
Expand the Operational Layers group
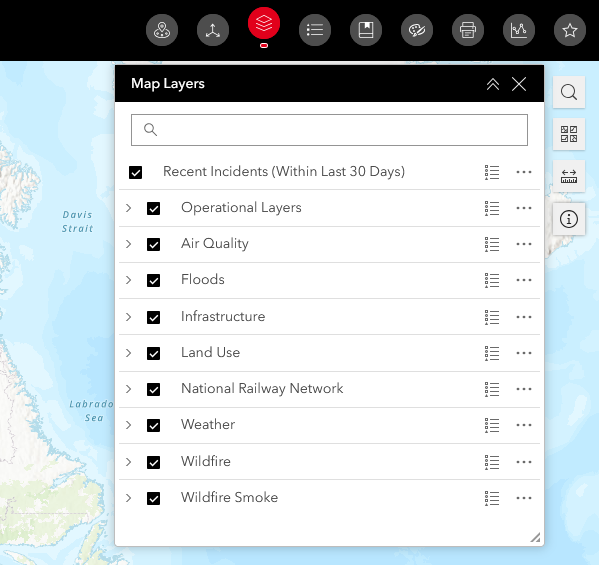128,208
